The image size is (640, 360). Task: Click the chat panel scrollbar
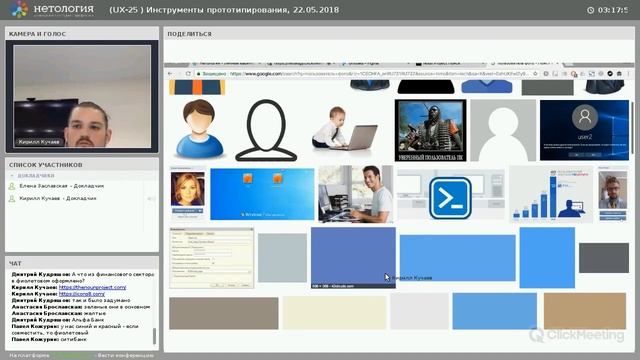pyautogui.click(x=154, y=336)
